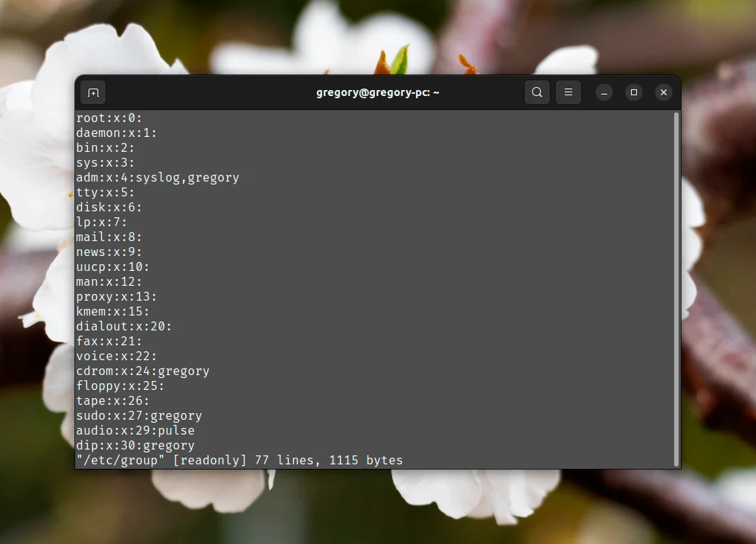Place cursor on voice:x:22: line

116,356
